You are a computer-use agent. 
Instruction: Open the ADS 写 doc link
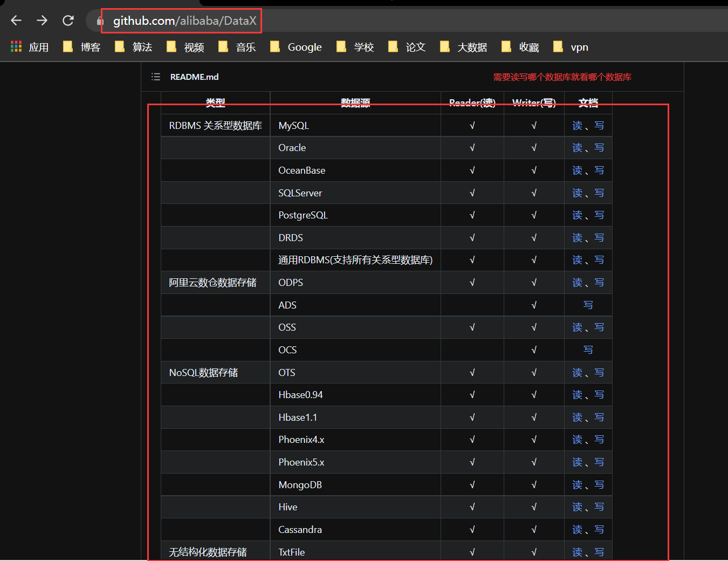coord(588,305)
